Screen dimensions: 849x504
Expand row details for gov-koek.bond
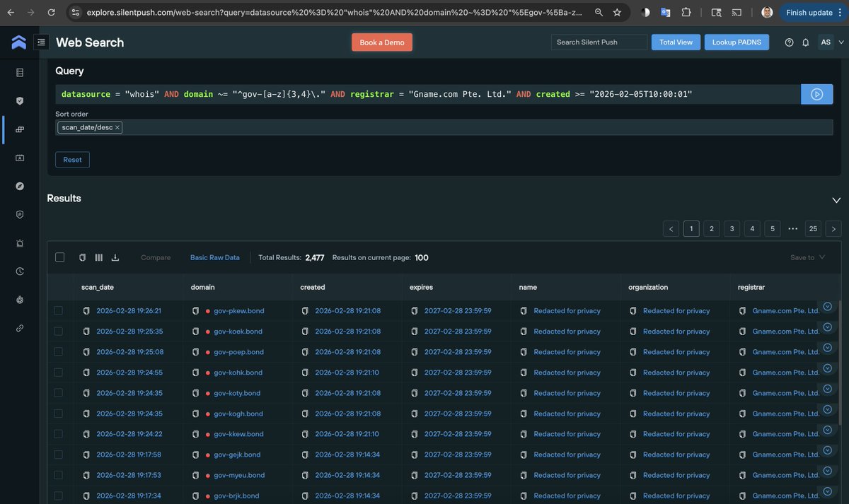click(x=828, y=327)
